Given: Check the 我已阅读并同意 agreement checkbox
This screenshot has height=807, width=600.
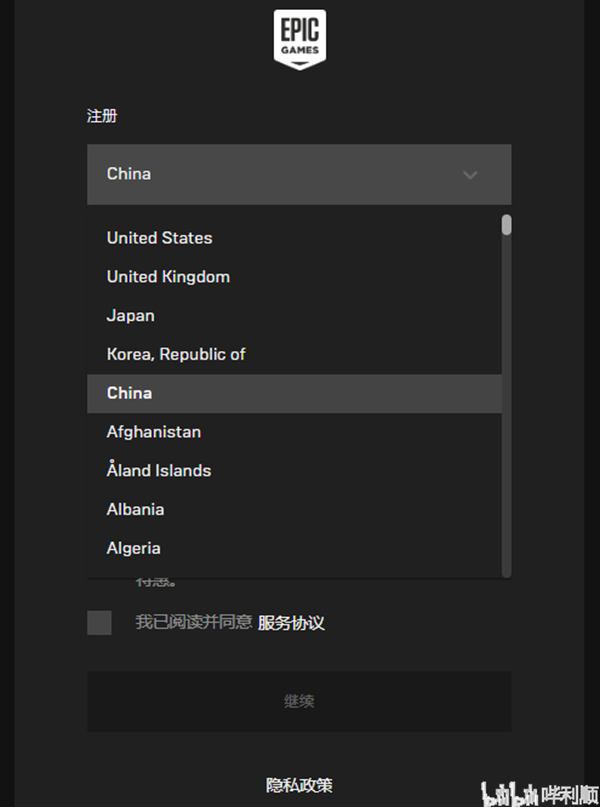Looking at the screenshot, I should coord(99,623).
